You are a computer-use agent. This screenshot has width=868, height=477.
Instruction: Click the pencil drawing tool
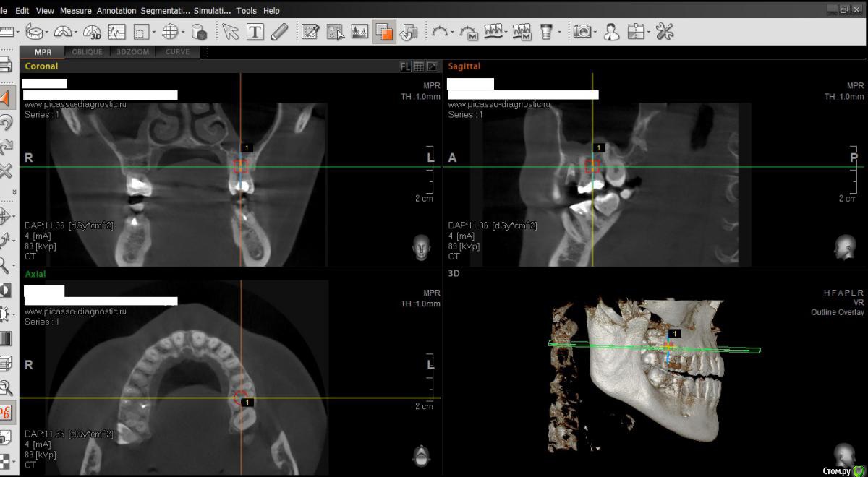point(279,32)
